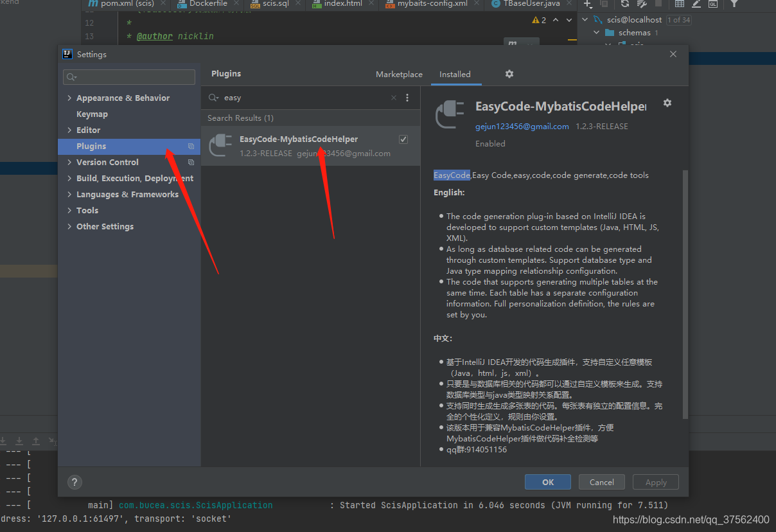Viewport: 776px width, 532px height.
Task: Collapse the Editor settings node
Action: coord(70,130)
